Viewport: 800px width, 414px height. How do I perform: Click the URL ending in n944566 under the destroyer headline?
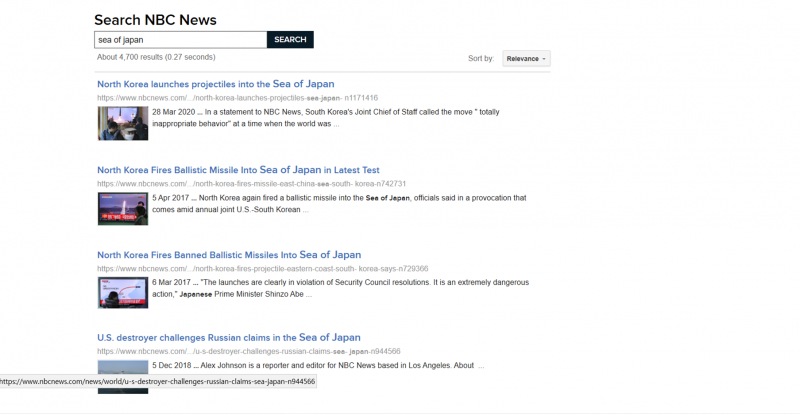click(x=248, y=352)
